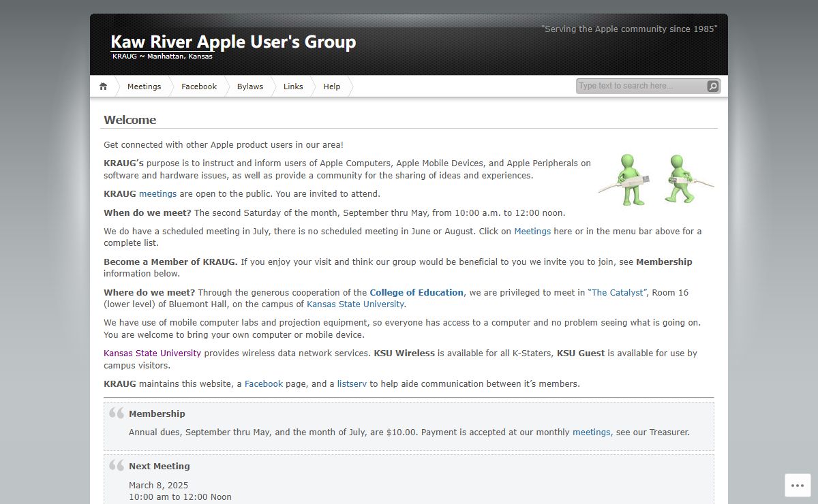The height and width of the screenshot is (504, 818).
Task: Select 'KRAUG ~ Manhattan, Kansas' subtitle
Action: (x=162, y=57)
